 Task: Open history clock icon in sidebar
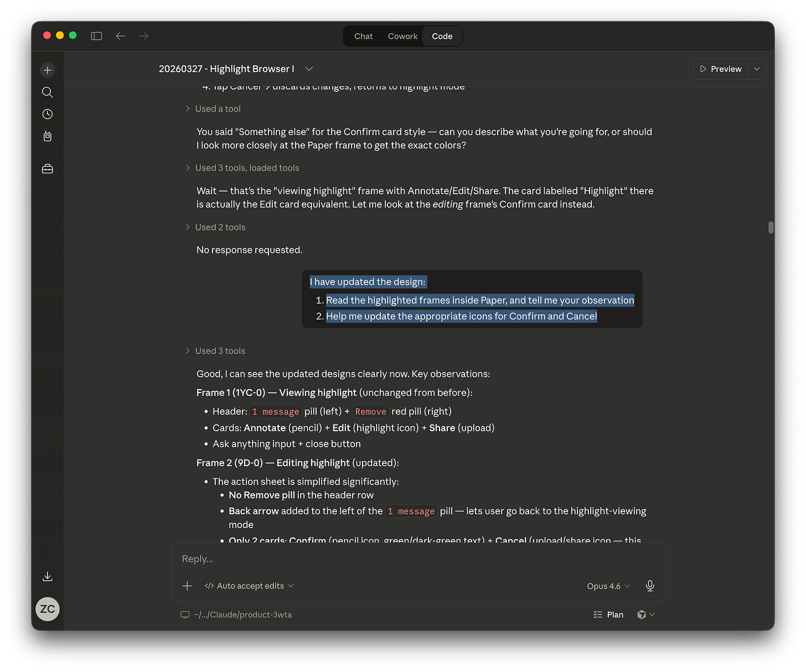[x=48, y=114]
